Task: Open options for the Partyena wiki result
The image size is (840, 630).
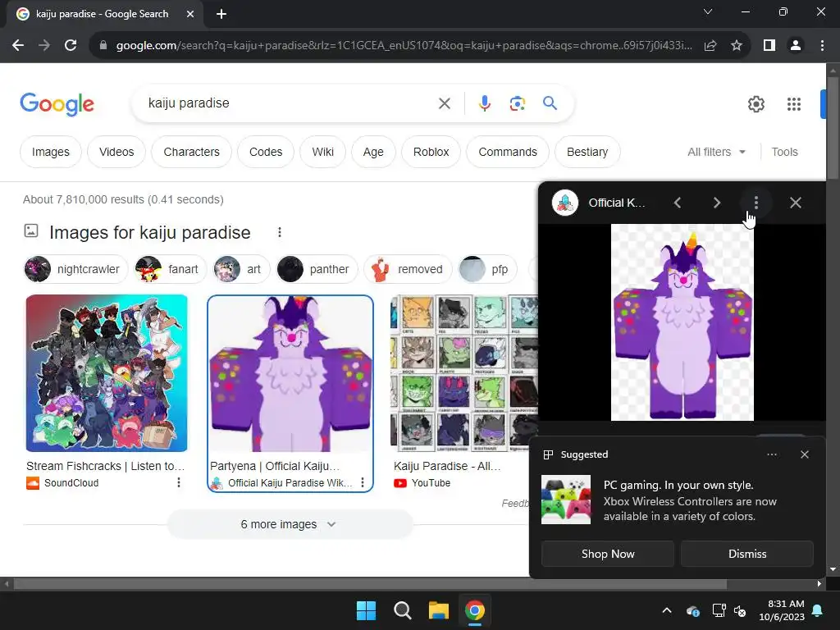Action: click(x=363, y=482)
